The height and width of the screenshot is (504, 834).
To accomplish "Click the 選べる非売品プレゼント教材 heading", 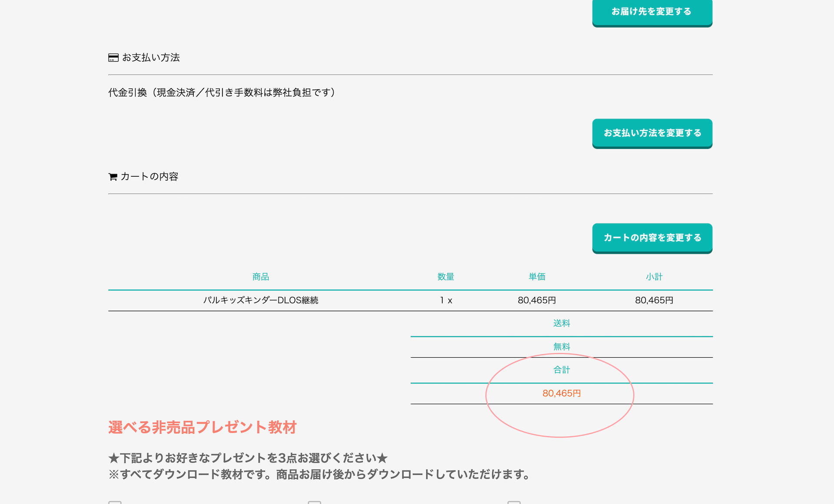I will pyautogui.click(x=202, y=428).
